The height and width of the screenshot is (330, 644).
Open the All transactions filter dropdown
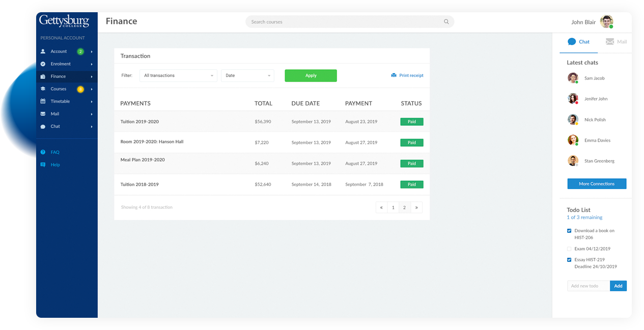[x=178, y=75]
